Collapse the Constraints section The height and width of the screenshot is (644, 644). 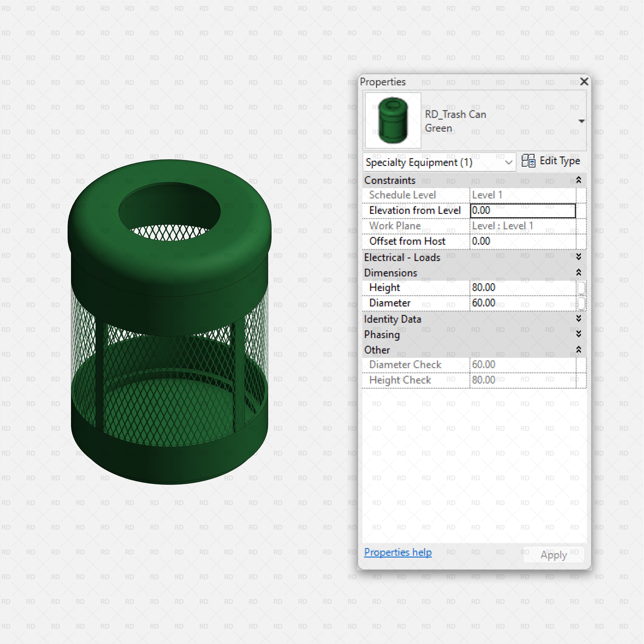(x=579, y=180)
